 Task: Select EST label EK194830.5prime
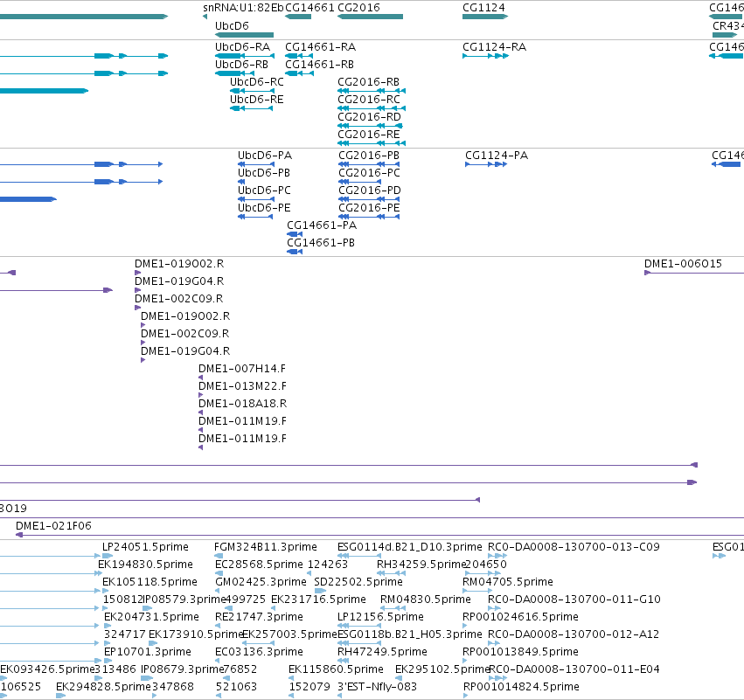pos(146,565)
